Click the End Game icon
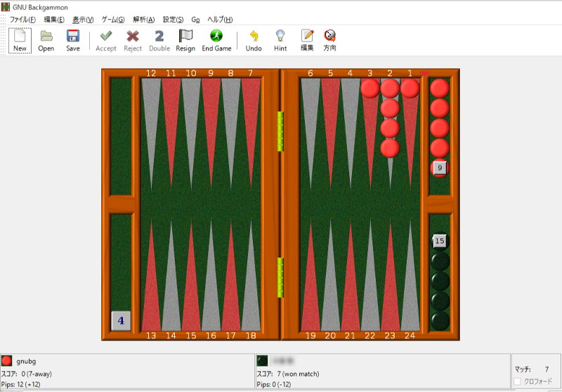Screen dimensions: 562x392 216,40
